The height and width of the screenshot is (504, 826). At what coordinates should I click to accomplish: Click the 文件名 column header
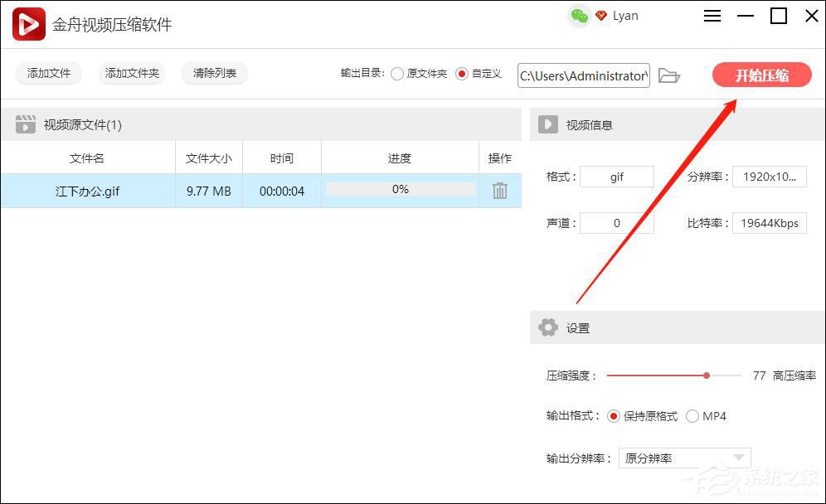86,157
